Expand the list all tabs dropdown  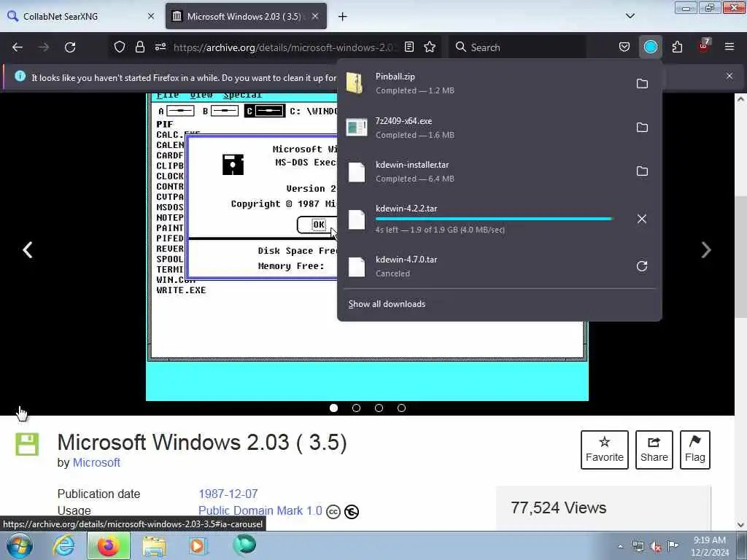coord(630,16)
